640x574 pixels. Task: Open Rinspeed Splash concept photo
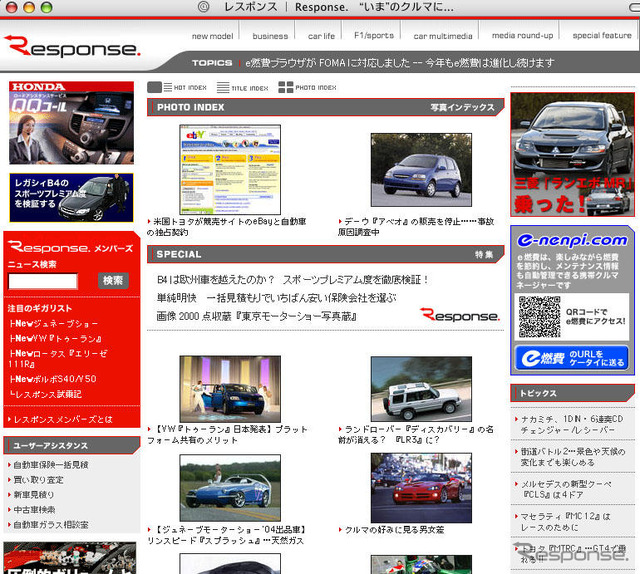coord(230,487)
